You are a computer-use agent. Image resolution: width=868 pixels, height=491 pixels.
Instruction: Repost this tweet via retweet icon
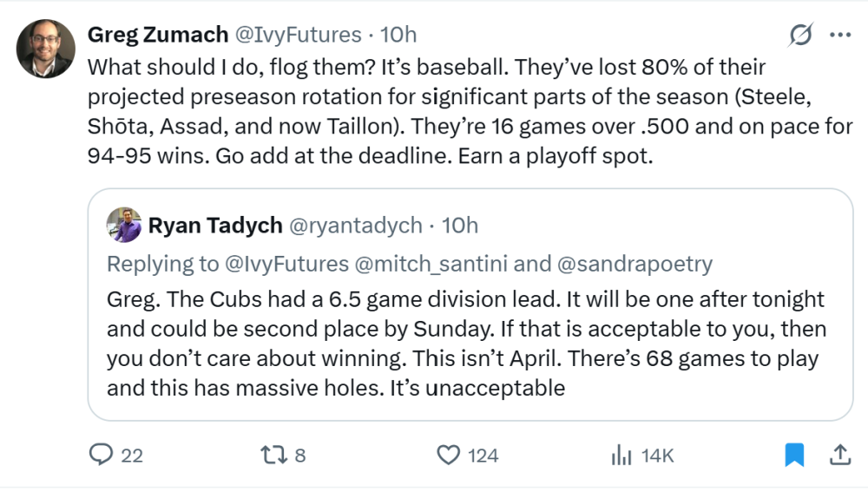[272, 455]
